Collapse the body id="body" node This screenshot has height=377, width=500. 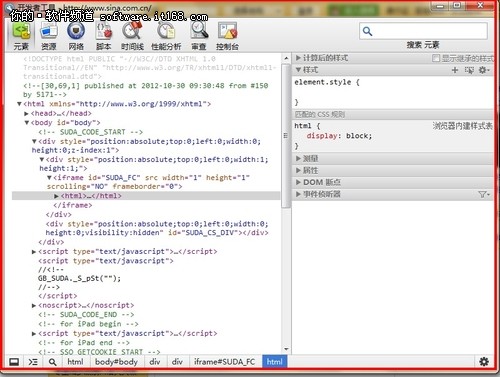point(27,123)
